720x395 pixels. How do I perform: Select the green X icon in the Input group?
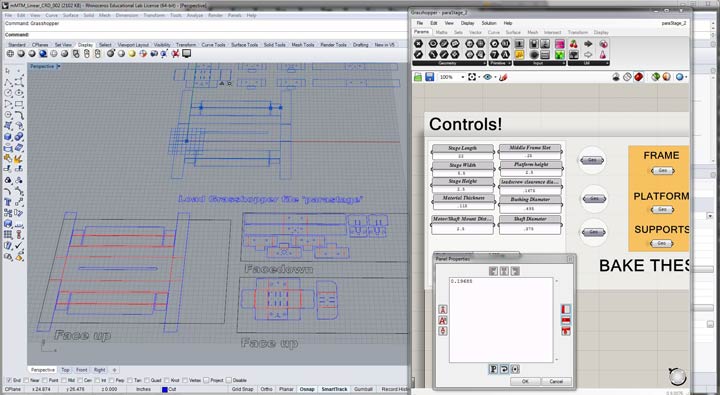(559, 55)
